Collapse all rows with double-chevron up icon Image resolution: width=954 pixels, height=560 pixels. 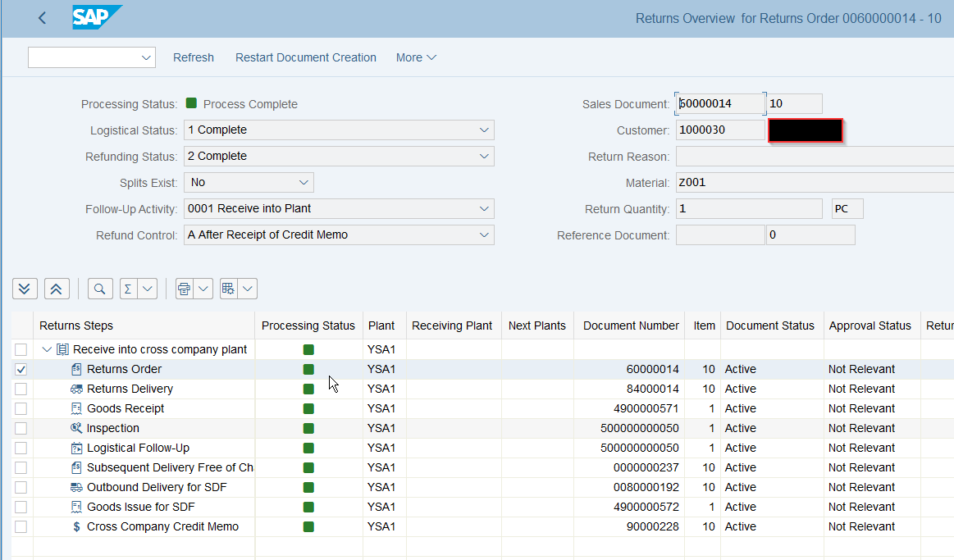[56, 288]
